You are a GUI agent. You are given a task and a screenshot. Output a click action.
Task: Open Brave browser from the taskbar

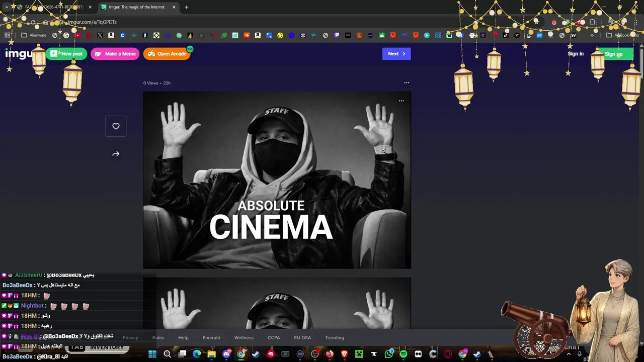(x=345, y=354)
